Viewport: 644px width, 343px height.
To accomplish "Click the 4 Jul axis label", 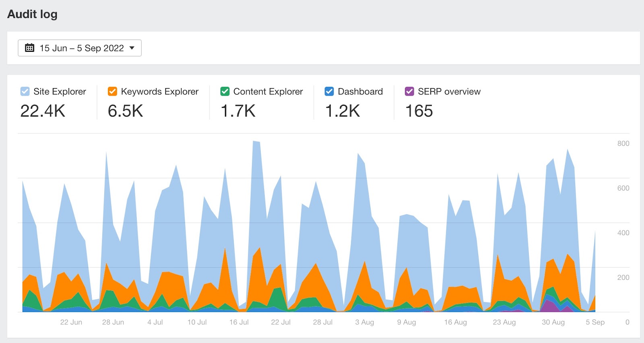I will 155,322.
